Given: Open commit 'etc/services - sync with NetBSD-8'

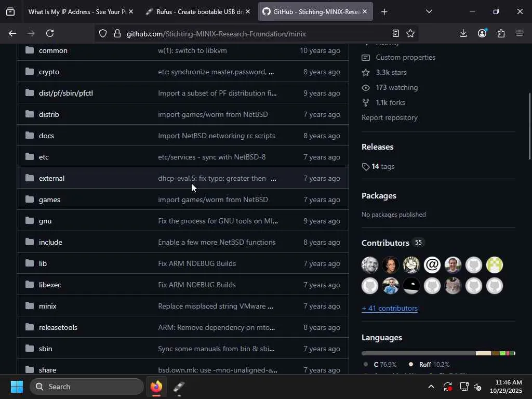Looking at the screenshot, I should (x=212, y=157).
